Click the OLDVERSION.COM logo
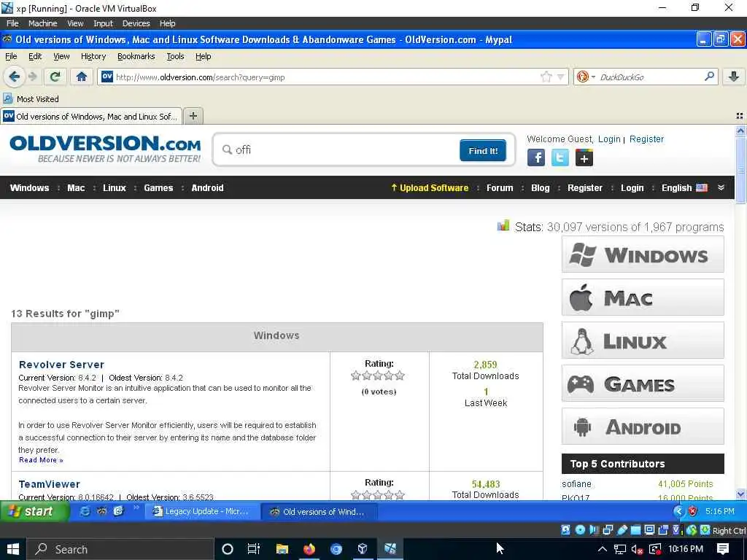Viewport: 747px width, 560px height. click(x=105, y=148)
